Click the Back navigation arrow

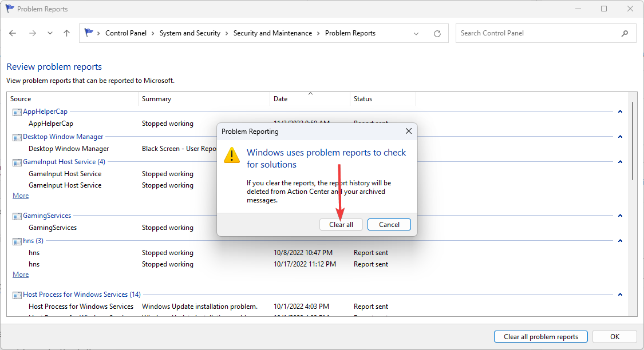coord(13,33)
